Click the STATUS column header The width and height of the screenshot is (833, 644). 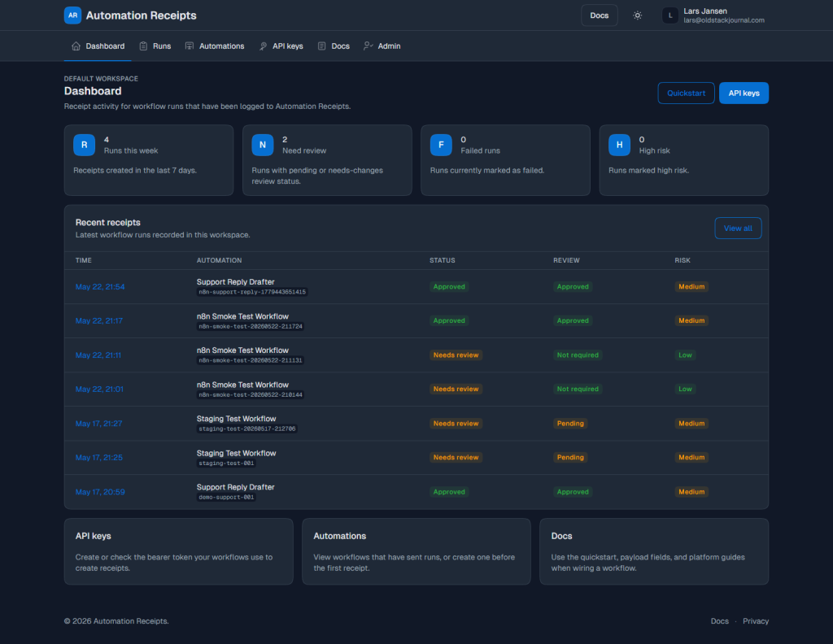coord(442,261)
